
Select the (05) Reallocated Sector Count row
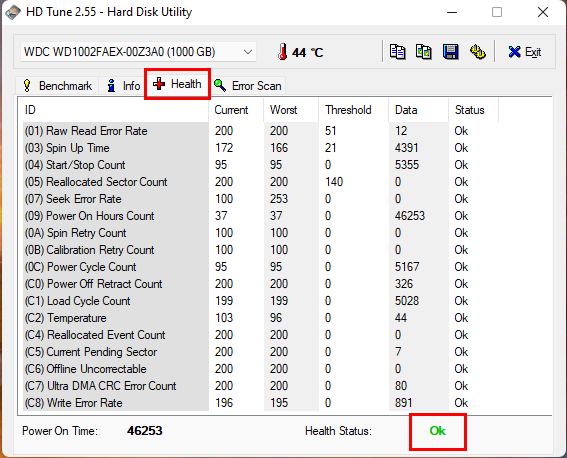[261, 182]
